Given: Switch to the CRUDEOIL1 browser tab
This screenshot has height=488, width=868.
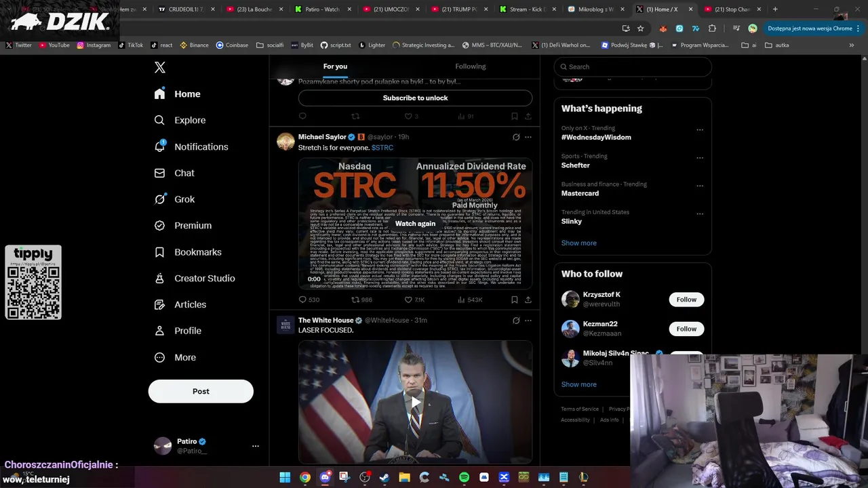Looking at the screenshot, I should pyautogui.click(x=186, y=9).
